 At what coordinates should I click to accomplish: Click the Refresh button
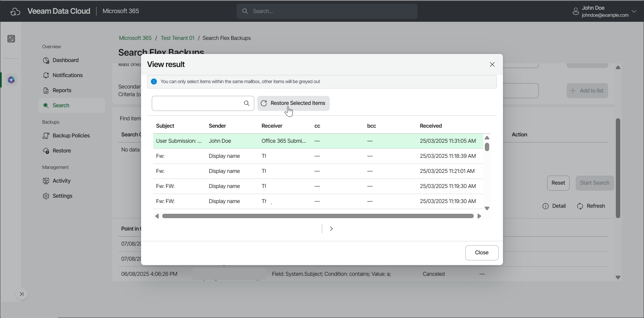coord(591,206)
